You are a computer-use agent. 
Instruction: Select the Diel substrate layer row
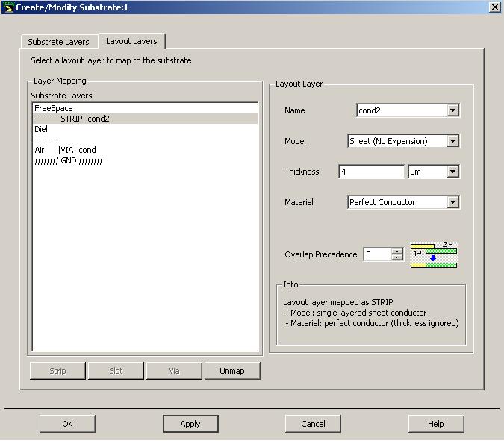click(145, 129)
